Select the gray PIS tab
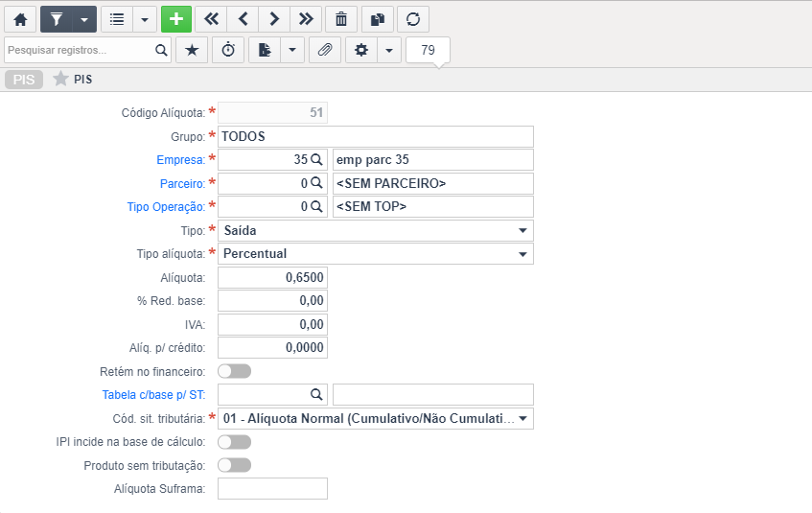 click(24, 80)
